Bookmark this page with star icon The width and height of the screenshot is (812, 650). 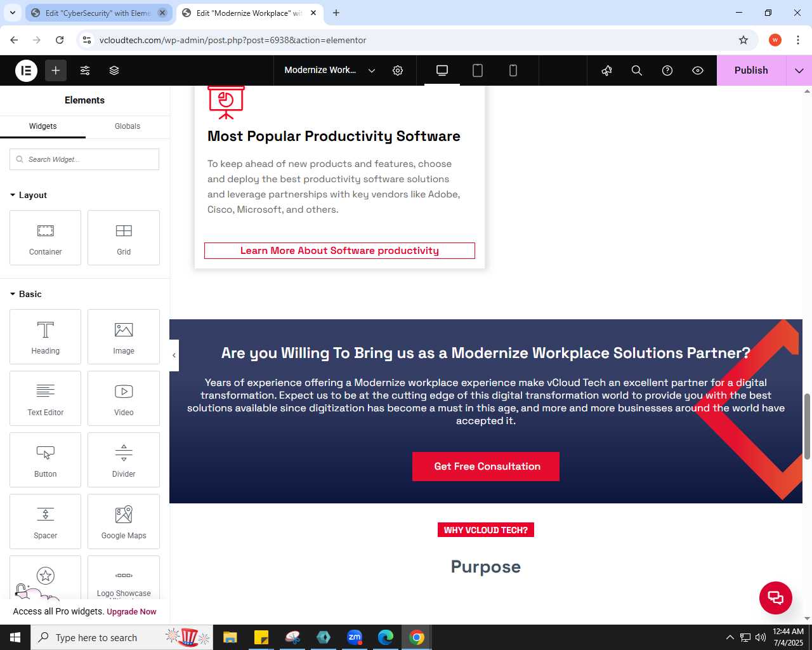point(743,40)
